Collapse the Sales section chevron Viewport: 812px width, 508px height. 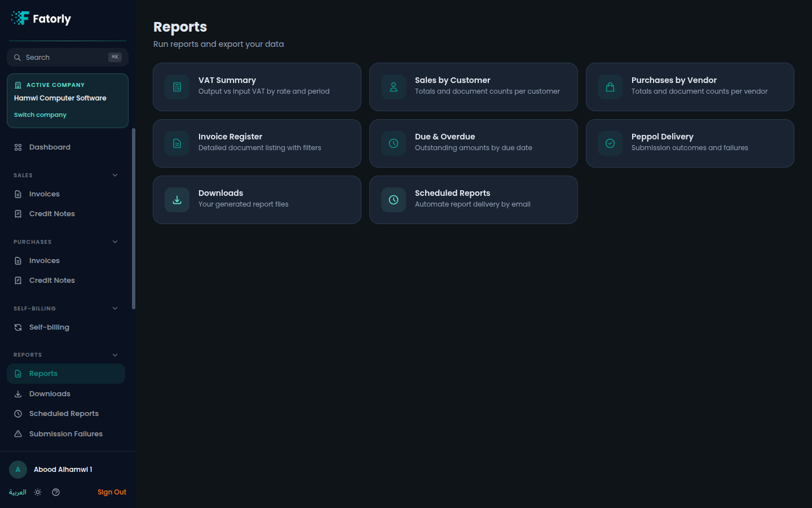115,176
